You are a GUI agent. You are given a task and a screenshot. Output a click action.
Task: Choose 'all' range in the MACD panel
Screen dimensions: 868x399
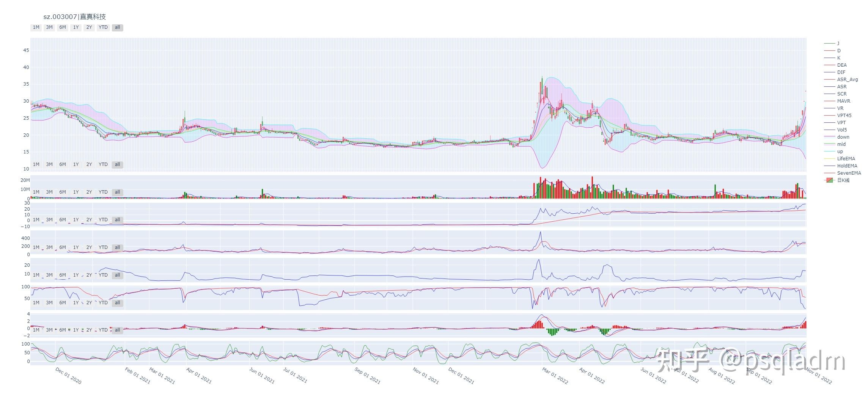coord(118,330)
